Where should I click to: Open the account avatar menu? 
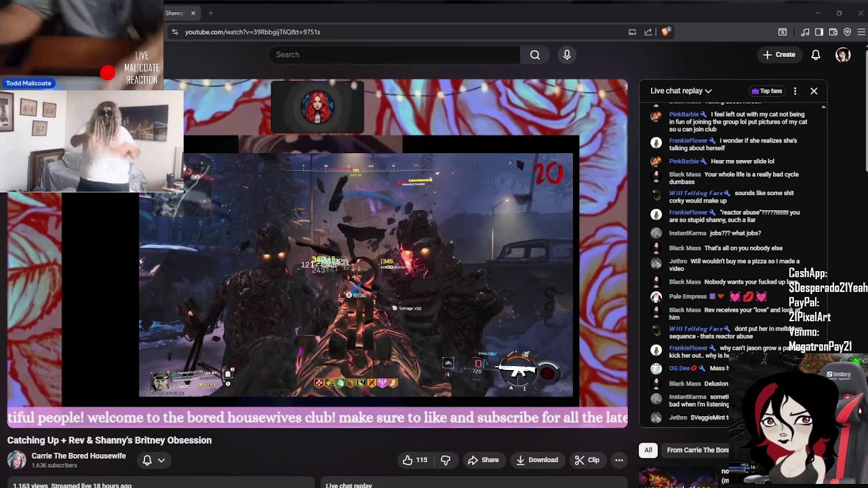(x=843, y=55)
